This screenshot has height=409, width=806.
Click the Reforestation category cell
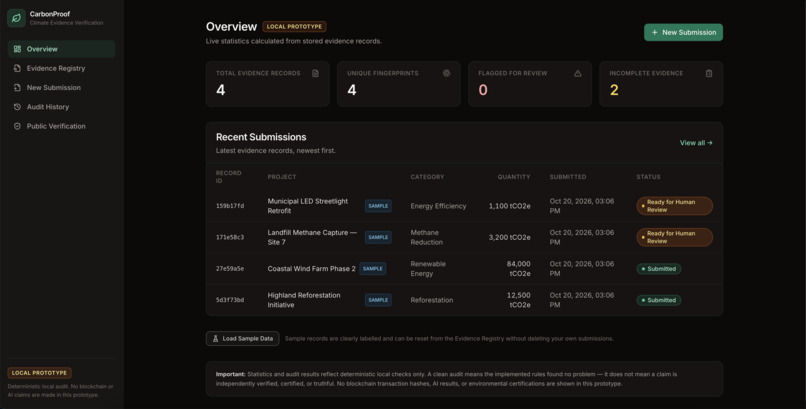432,300
